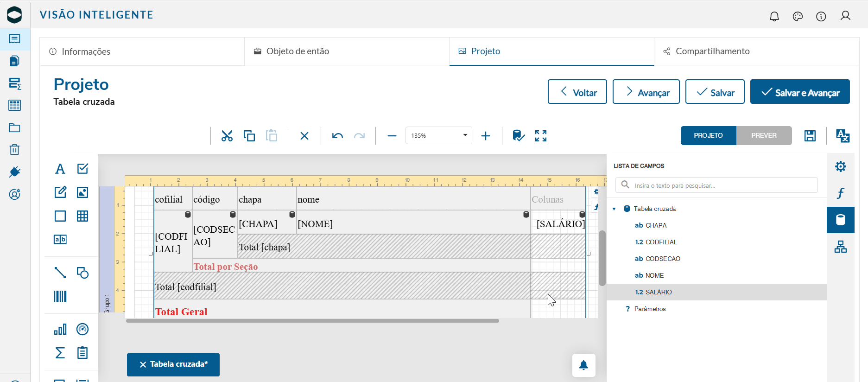Open the plug connector sidebar icon
868x382 pixels.
[15, 172]
